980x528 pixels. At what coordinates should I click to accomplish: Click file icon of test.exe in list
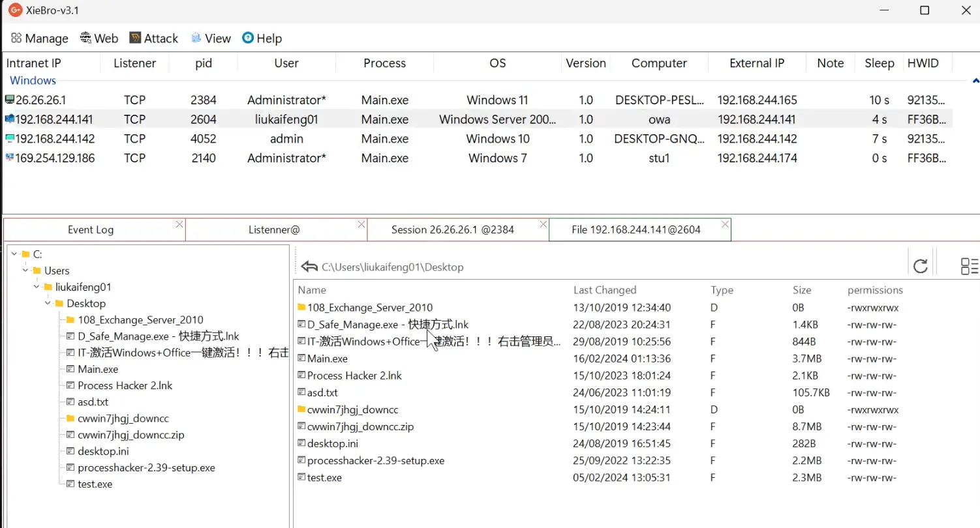pos(301,477)
